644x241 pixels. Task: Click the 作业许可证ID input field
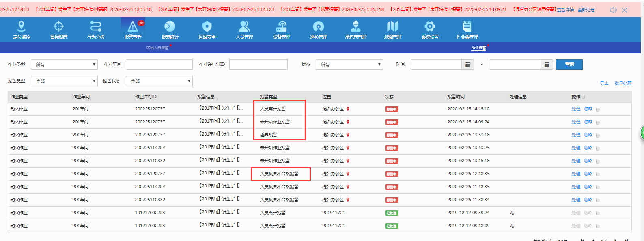258,65
